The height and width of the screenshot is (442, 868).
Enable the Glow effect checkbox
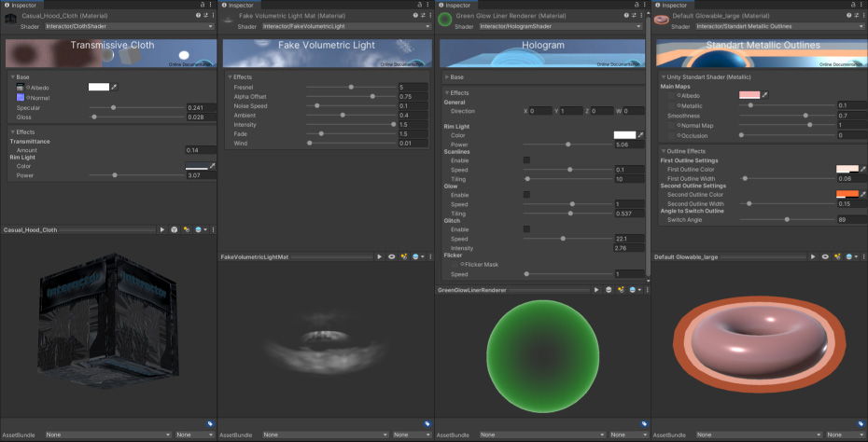click(526, 195)
